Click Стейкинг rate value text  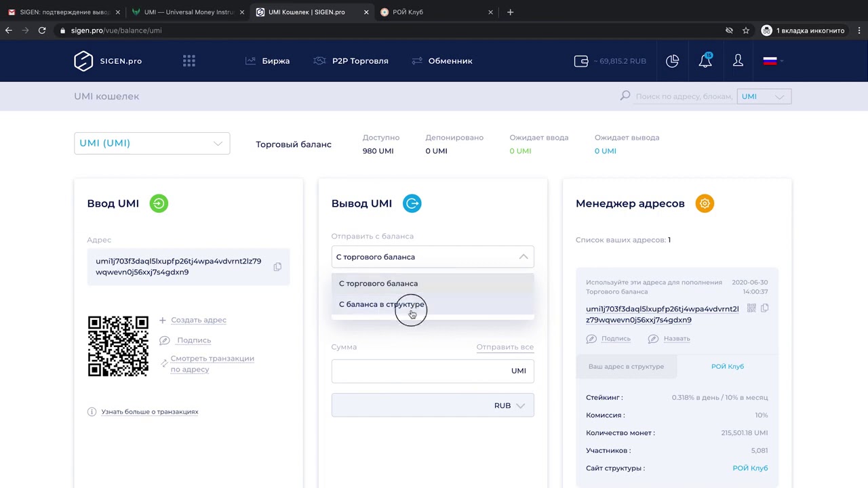pyautogui.click(x=719, y=398)
